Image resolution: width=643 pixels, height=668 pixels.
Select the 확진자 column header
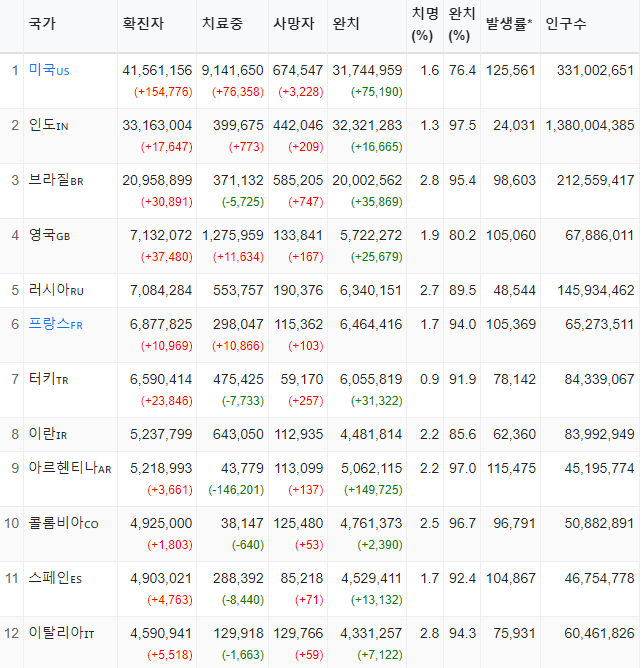[143, 23]
